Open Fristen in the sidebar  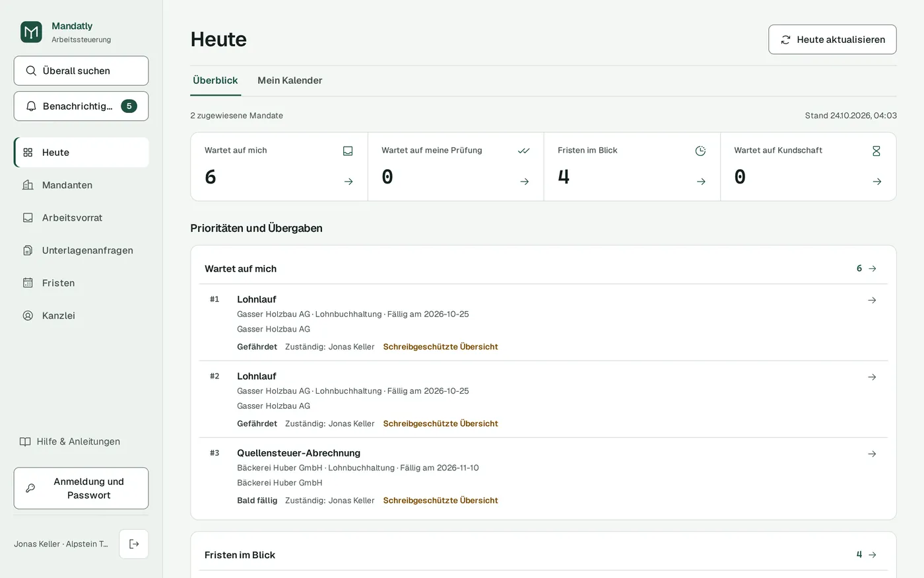[x=81, y=283]
